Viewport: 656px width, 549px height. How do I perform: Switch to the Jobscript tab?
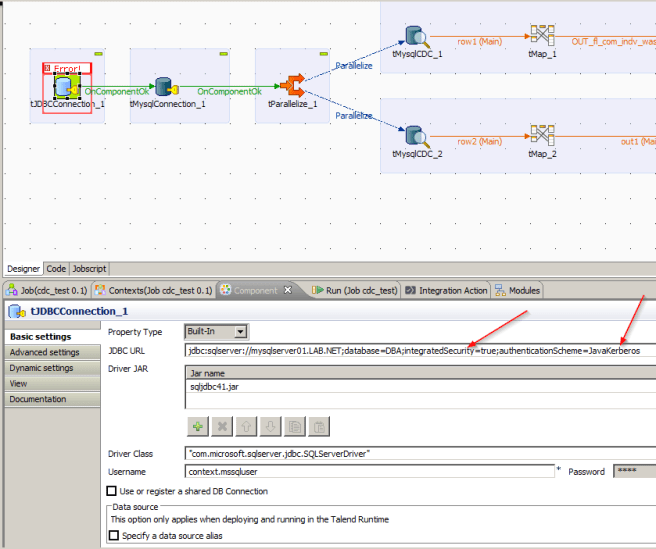89,269
